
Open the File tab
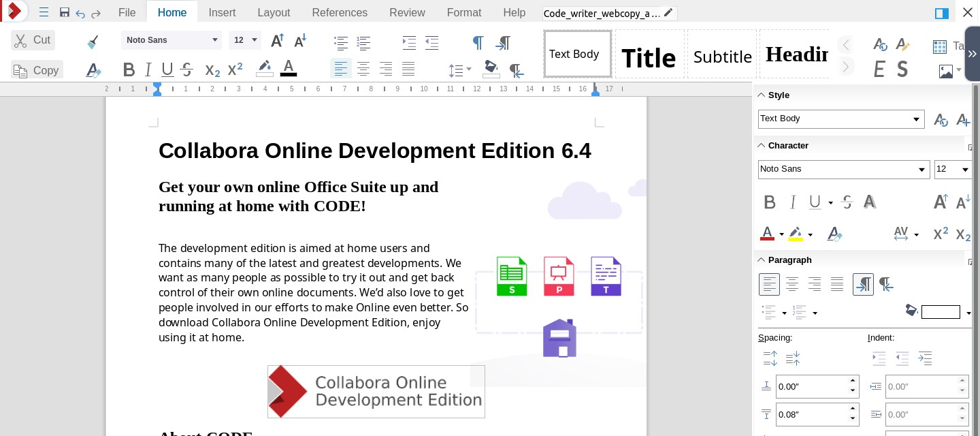127,12
